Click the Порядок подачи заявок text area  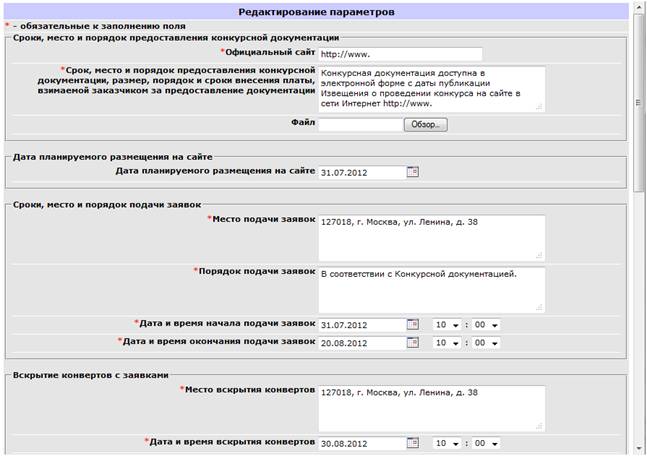tap(432, 290)
